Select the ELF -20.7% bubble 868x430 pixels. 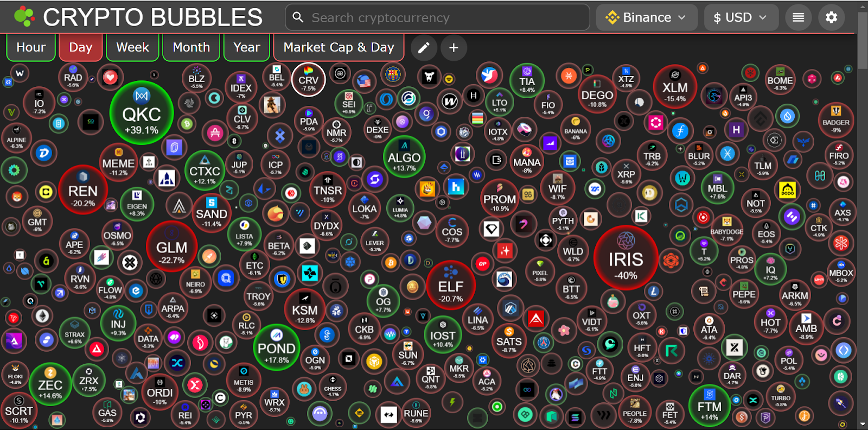point(451,286)
